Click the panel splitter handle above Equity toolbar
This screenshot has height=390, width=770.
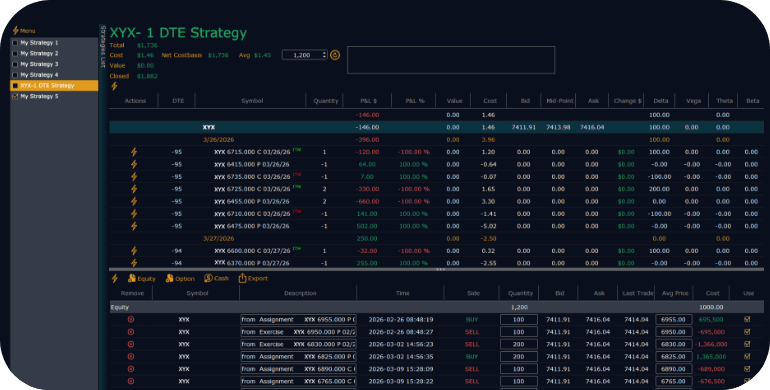(x=440, y=269)
